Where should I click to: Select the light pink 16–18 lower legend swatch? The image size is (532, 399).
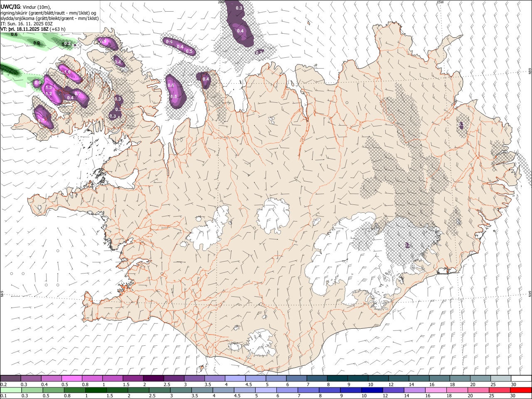435,390
